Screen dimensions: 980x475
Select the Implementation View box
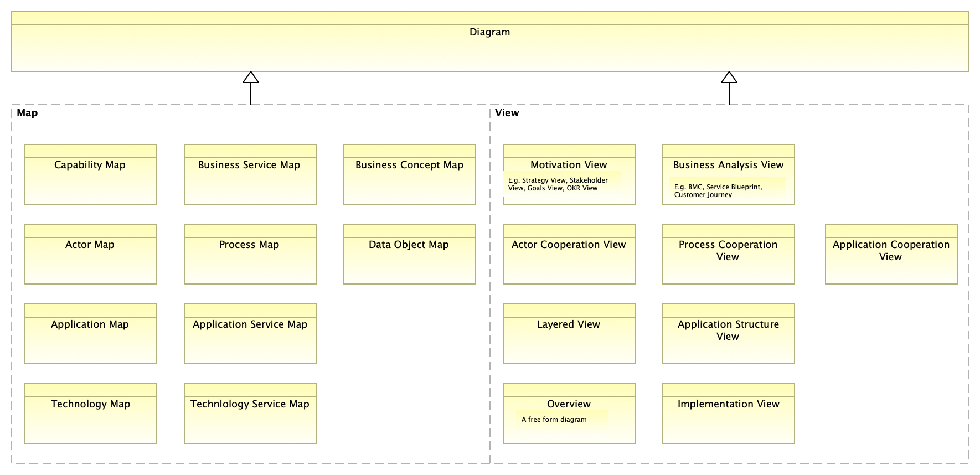pos(729,414)
